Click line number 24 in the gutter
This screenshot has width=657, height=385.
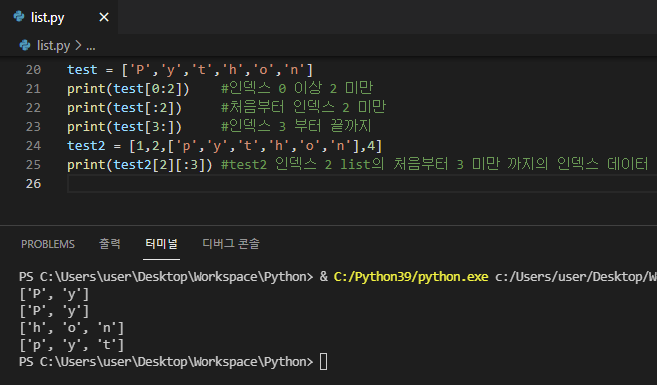click(x=33, y=145)
